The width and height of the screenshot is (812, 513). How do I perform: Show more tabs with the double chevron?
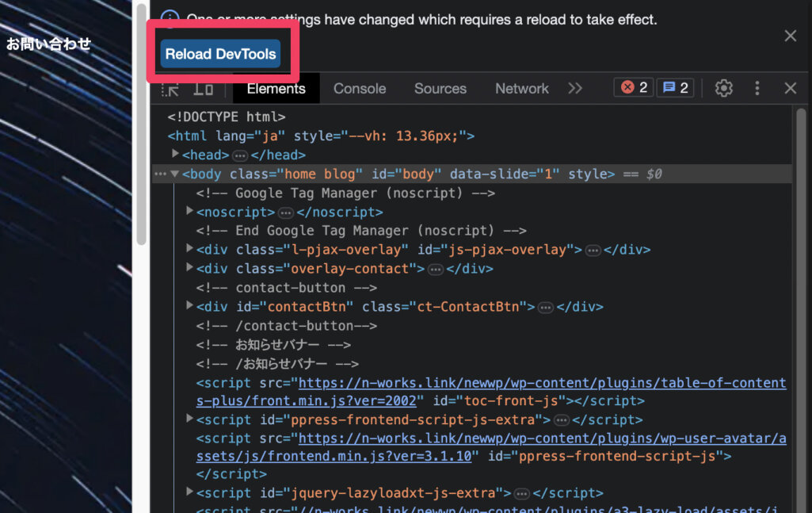click(x=575, y=88)
